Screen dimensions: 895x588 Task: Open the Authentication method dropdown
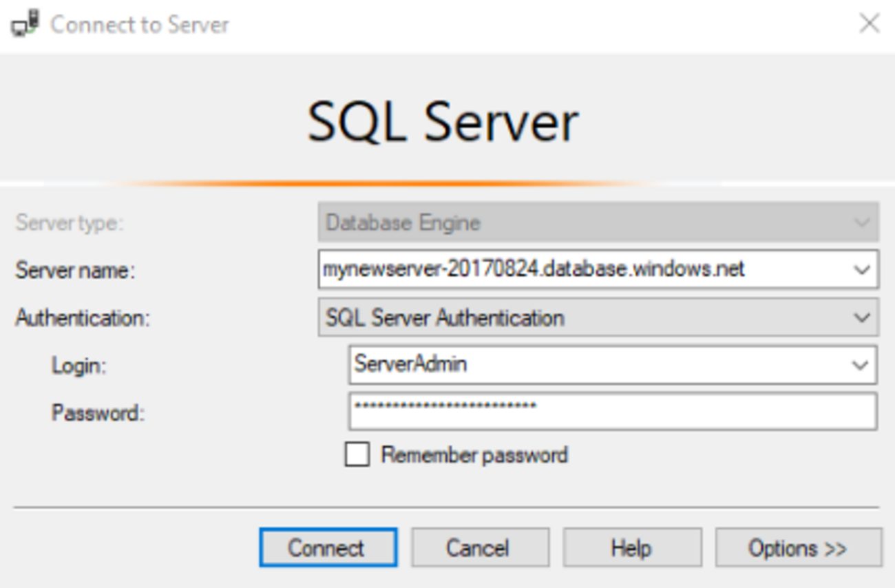pos(598,317)
